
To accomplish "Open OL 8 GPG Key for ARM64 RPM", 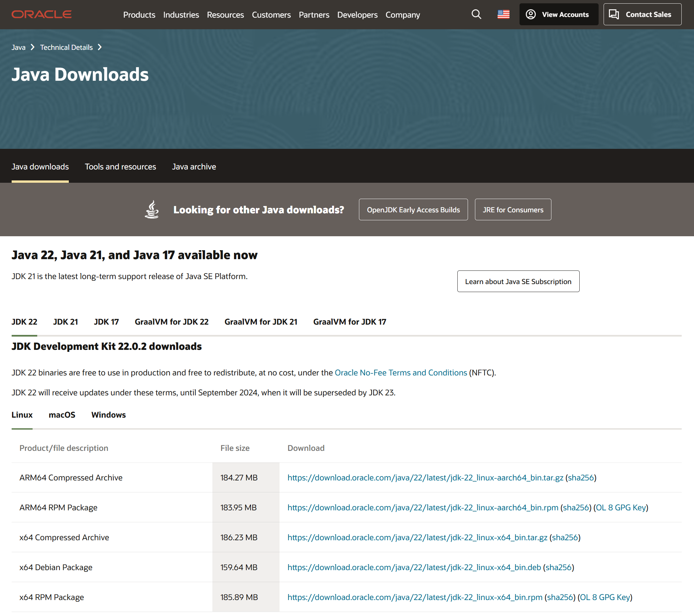I will click(x=621, y=507).
